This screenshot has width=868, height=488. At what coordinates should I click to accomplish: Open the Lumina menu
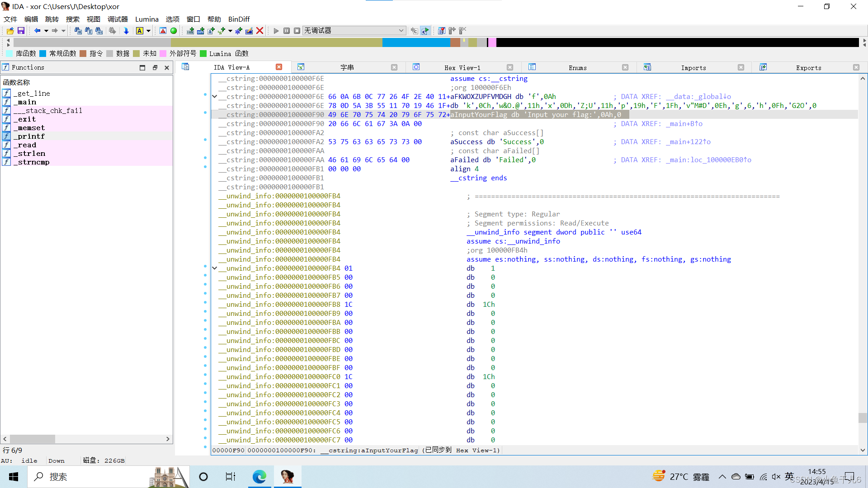[x=146, y=19]
